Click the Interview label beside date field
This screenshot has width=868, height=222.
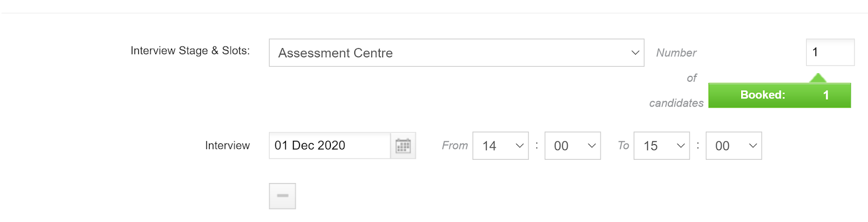[x=227, y=145]
